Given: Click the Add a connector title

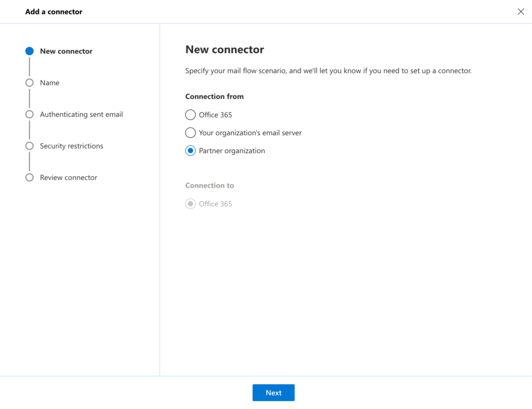Looking at the screenshot, I should pyautogui.click(x=54, y=11).
